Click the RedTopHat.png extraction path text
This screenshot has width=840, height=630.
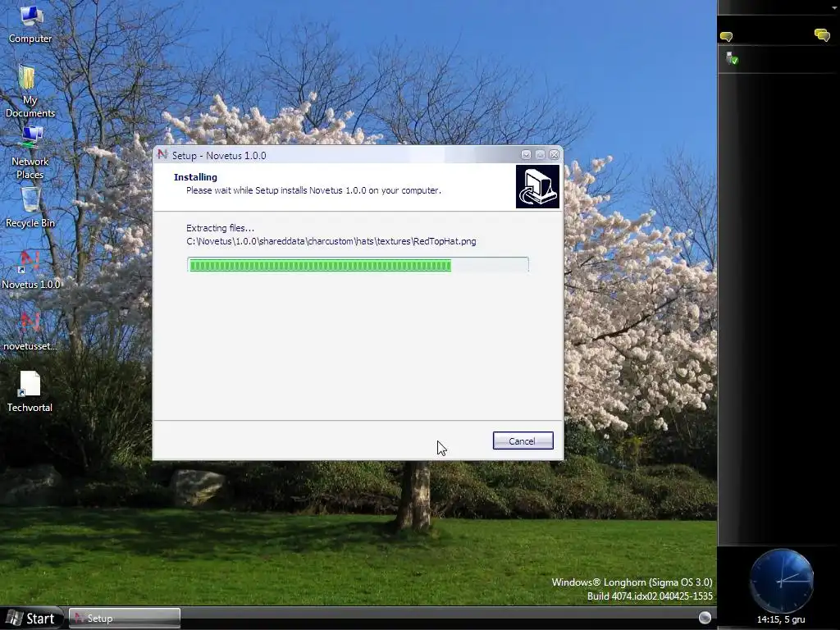point(331,241)
